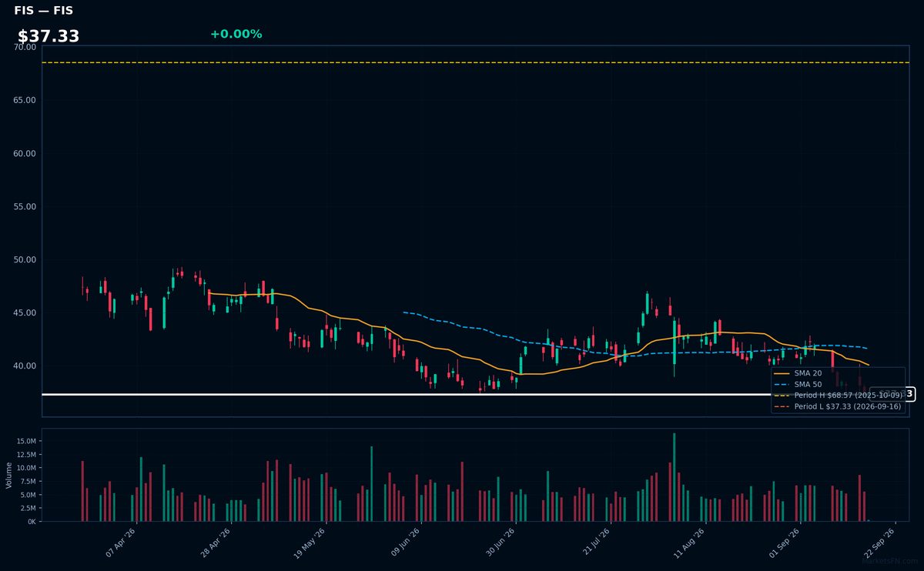
Task: Click the 5.0M volume axis label
Action: pos(28,495)
